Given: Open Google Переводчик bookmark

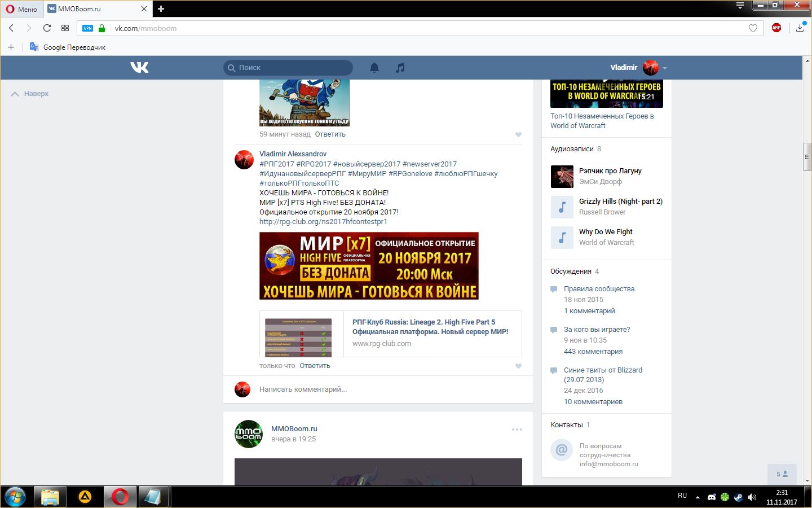Looking at the screenshot, I should click(x=68, y=47).
